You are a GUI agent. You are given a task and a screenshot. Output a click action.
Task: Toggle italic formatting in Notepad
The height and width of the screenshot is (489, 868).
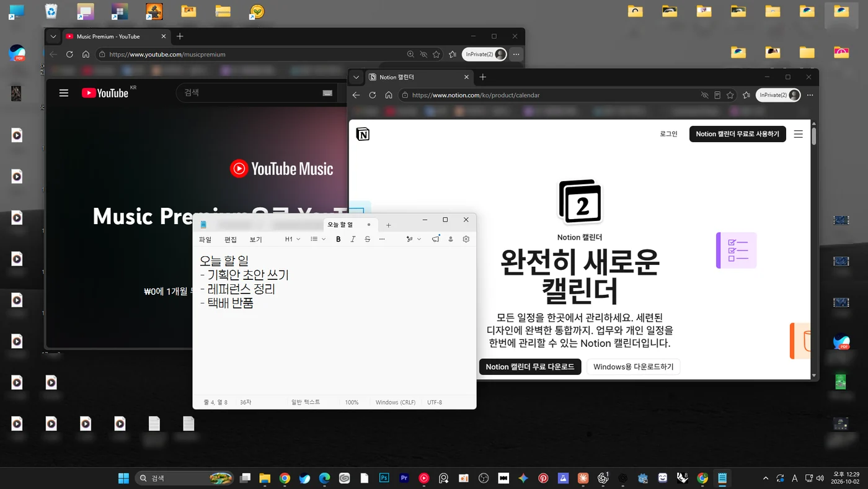[x=353, y=239]
